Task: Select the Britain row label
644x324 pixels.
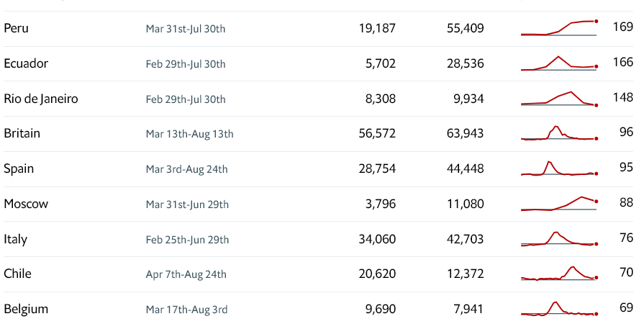Action: coord(22,133)
